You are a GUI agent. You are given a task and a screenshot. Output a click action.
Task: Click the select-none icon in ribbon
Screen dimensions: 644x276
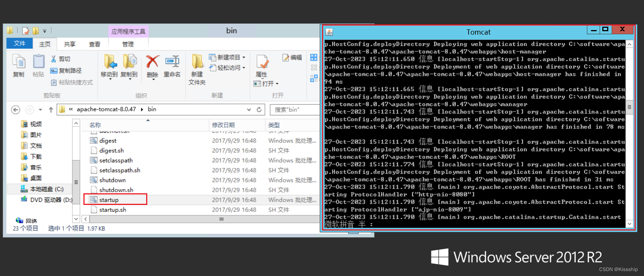[x=314, y=68]
